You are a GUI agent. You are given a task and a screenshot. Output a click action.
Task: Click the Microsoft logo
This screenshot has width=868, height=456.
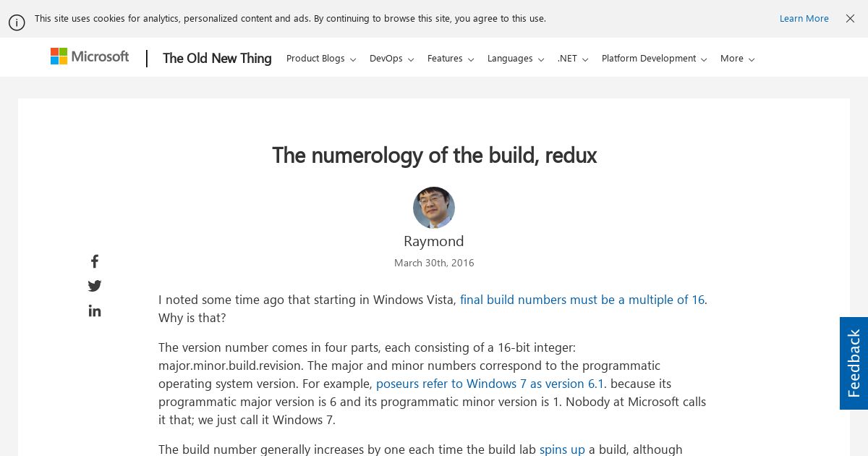(90, 56)
